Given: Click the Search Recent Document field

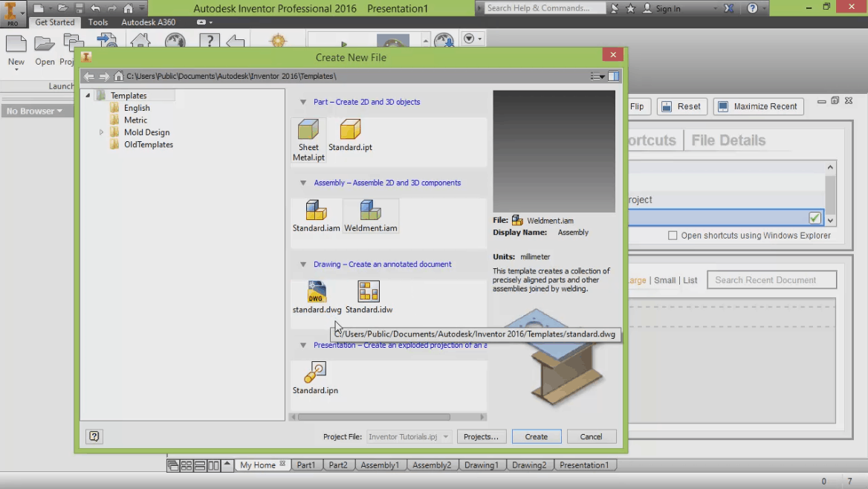Looking at the screenshot, I should 771,280.
